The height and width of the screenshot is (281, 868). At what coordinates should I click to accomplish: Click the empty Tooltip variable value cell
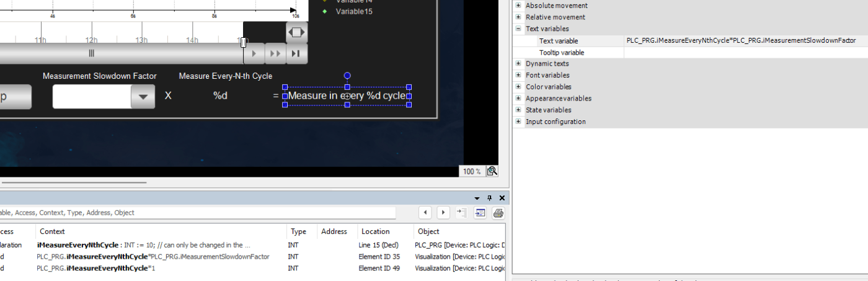click(746, 53)
